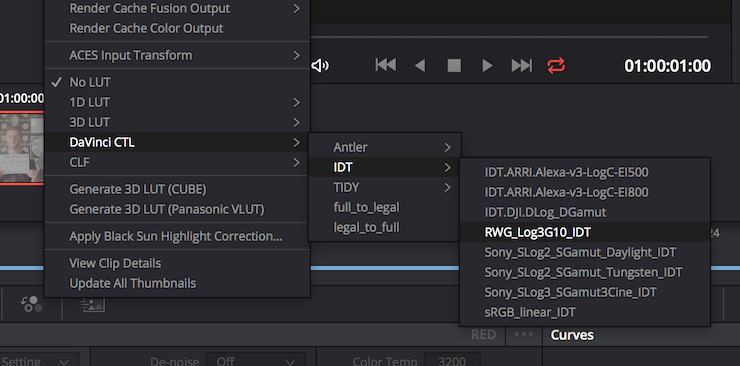Click the grab still image icon
The height and width of the screenshot is (366, 740).
tap(92, 304)
